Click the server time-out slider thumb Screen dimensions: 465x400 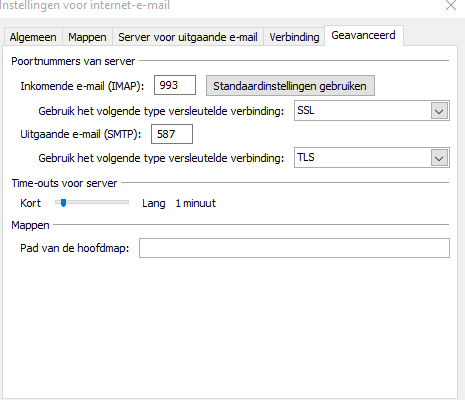click(63, 203)
